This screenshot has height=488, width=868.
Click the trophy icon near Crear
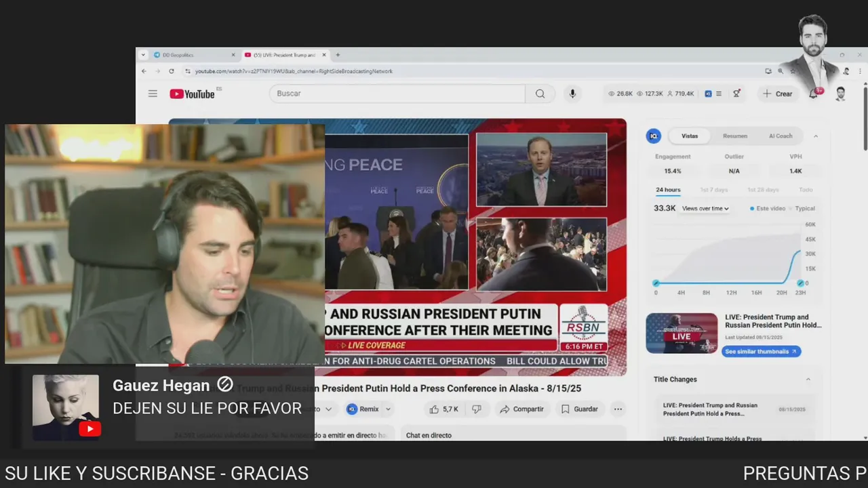[x=736, y=94]
